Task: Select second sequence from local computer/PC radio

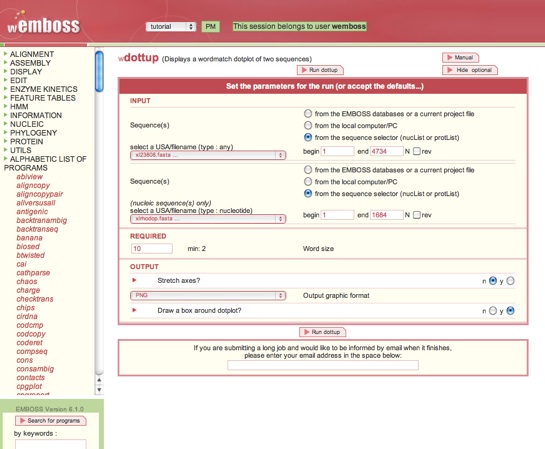Action: [x=308, y=181]
